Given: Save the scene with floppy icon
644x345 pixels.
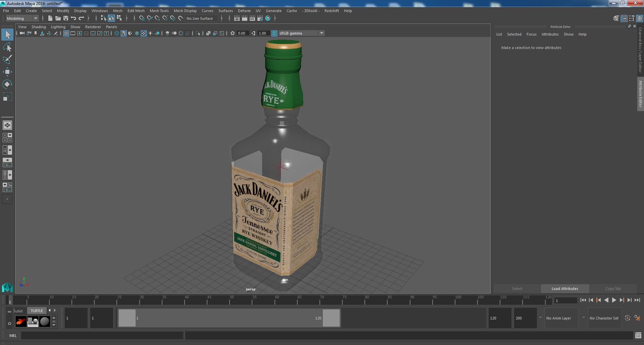Looking at the screenshot, I should coord(65,18).
